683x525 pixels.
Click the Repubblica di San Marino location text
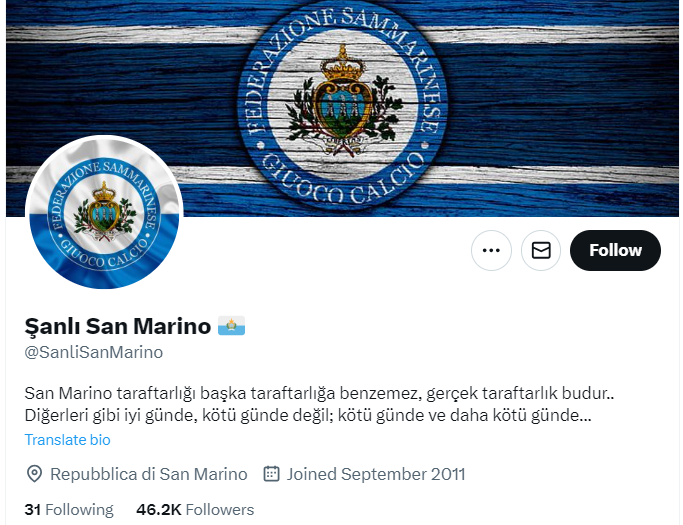[149, 474]
